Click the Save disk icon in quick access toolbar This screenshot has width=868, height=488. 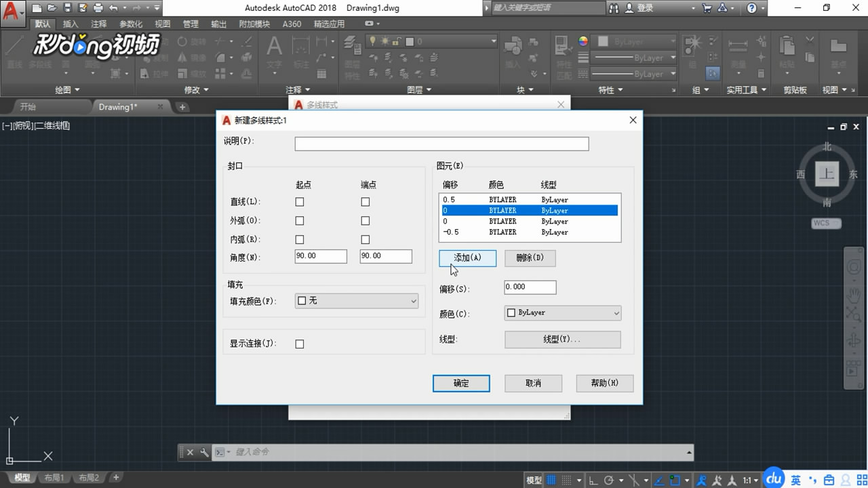[67, 8]
